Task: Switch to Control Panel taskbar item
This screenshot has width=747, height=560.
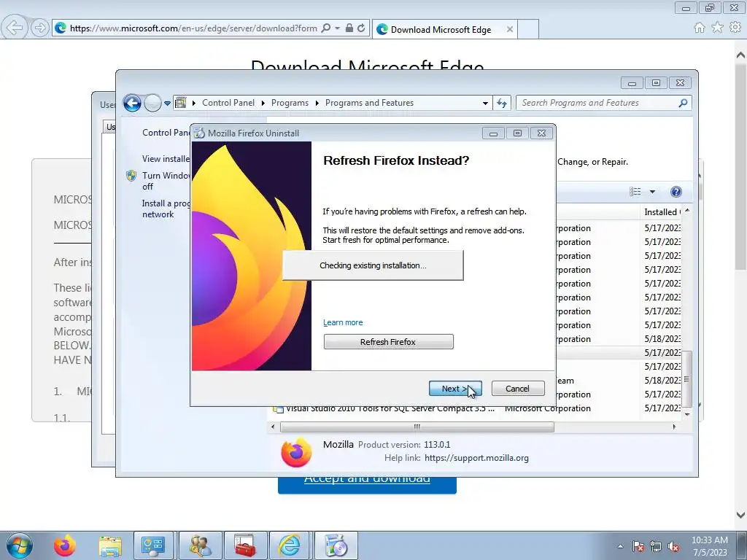Action: [153, 545]
